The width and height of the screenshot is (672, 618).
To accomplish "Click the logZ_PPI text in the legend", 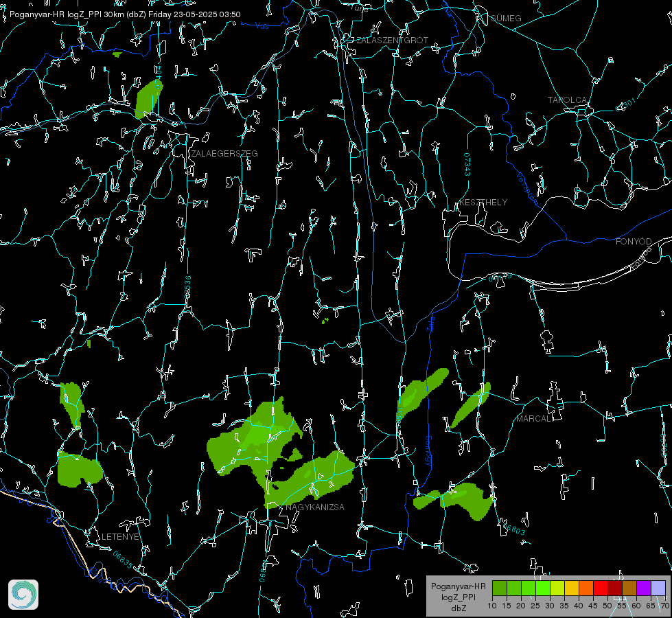I will click(x=458, y=597).
